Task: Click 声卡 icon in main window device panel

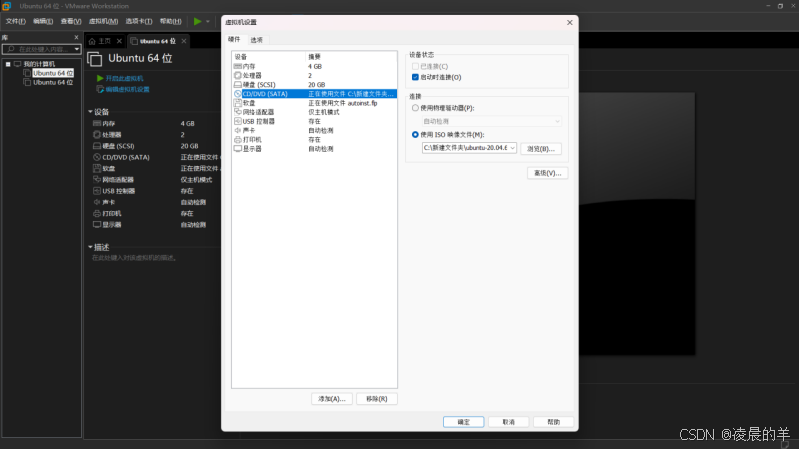Action: click(97, 202)
